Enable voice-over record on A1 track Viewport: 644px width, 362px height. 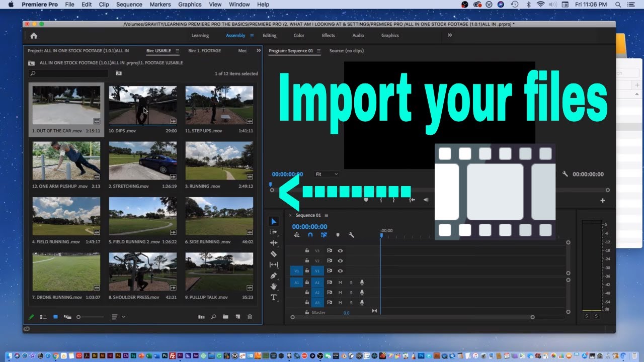(362, 283)
